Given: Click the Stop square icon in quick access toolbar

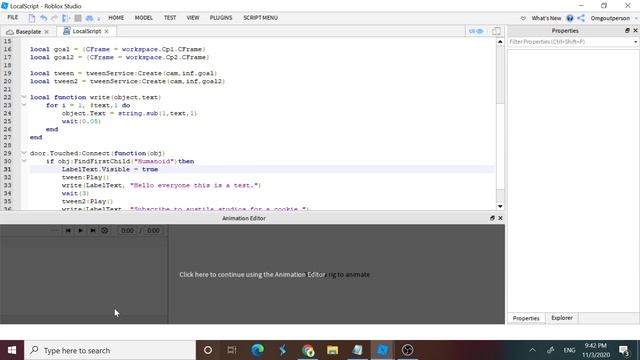Looking at the screenshot, I should [78, 18].
